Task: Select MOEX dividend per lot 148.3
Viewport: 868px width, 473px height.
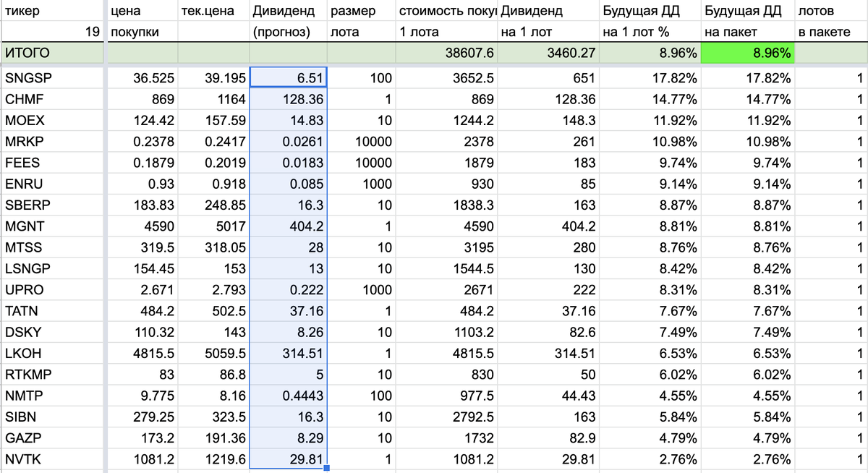Action: coord(549,120)
